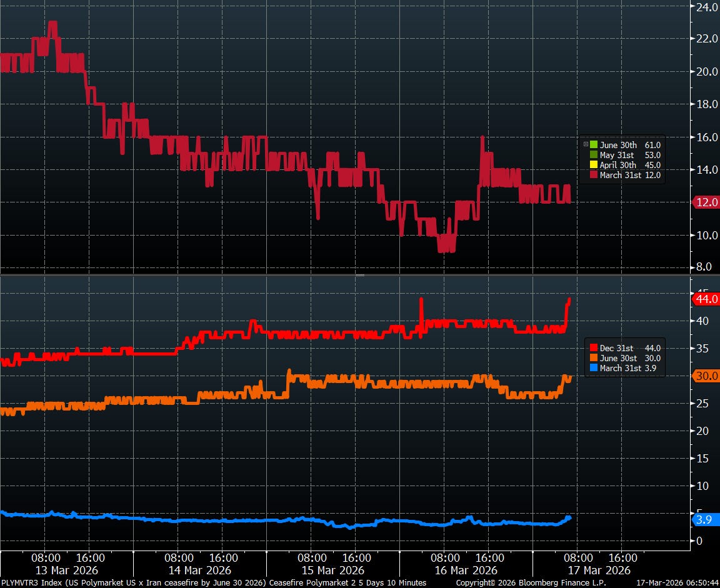Click the bright green June 30th legend swatch

pos(594,145)
